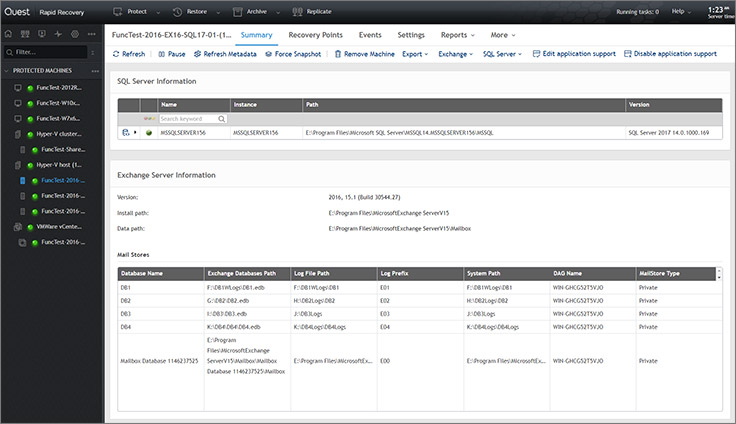The height and width of the screenshot is (424, 736).
Task: Click the magnifier icon in Filter box
Action: coord(9,52)
